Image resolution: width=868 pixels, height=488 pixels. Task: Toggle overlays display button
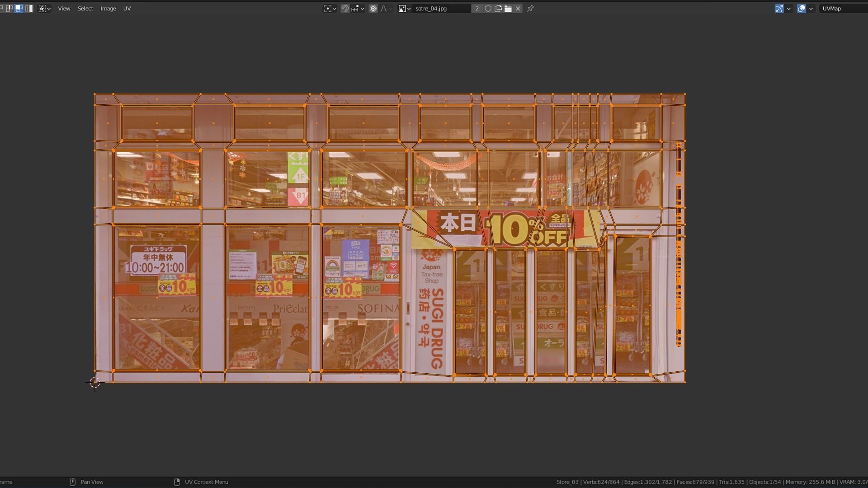click(x=801, y=9)
